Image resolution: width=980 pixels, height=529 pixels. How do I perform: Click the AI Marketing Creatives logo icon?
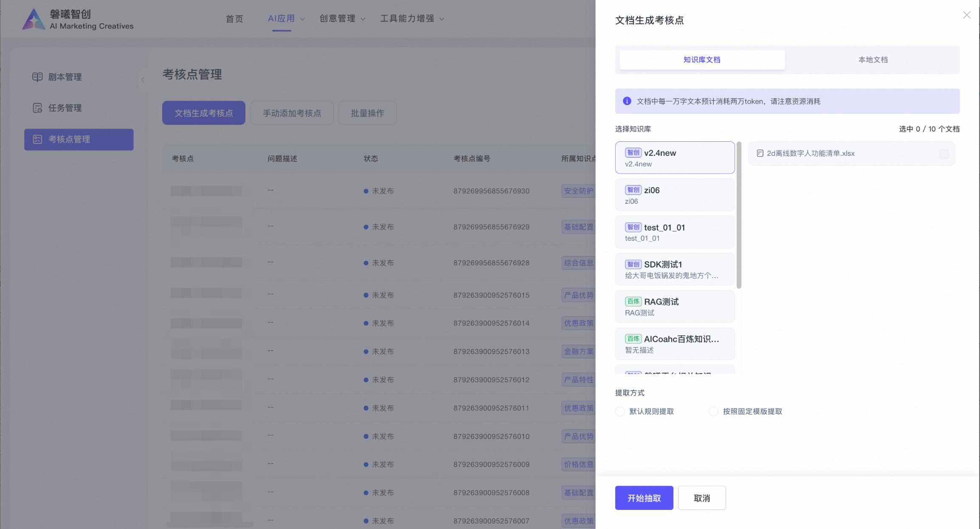(34, 20)
